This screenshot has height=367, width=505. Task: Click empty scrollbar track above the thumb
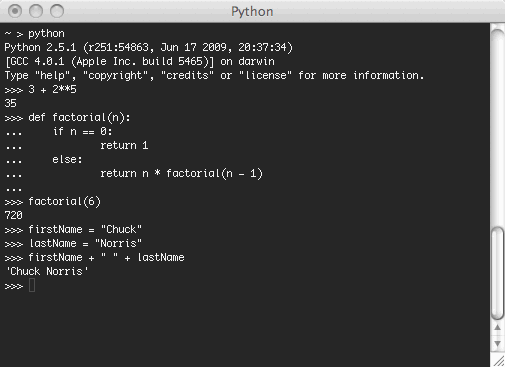498,127
